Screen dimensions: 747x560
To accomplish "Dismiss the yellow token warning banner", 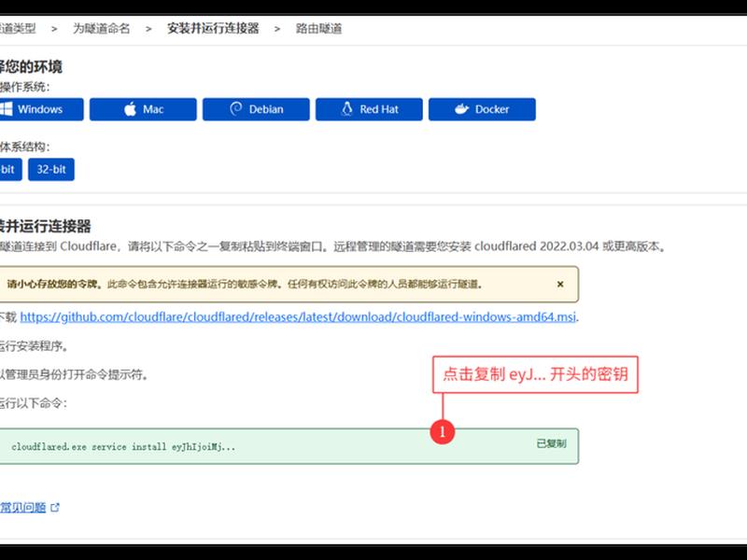I will click(560, 285).
